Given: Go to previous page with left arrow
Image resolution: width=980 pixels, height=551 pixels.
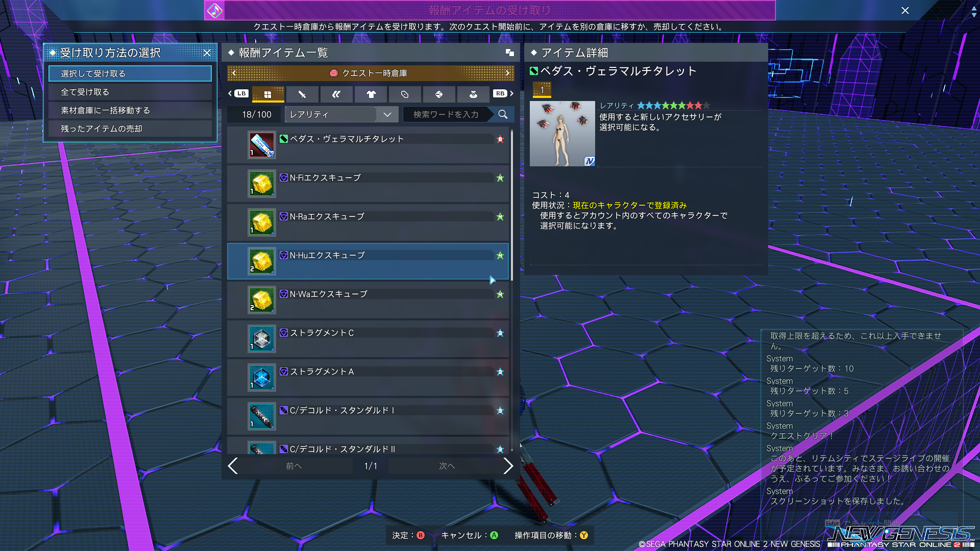Looking at the screenshot, I should pyautogui.click(x=233, y=466).
